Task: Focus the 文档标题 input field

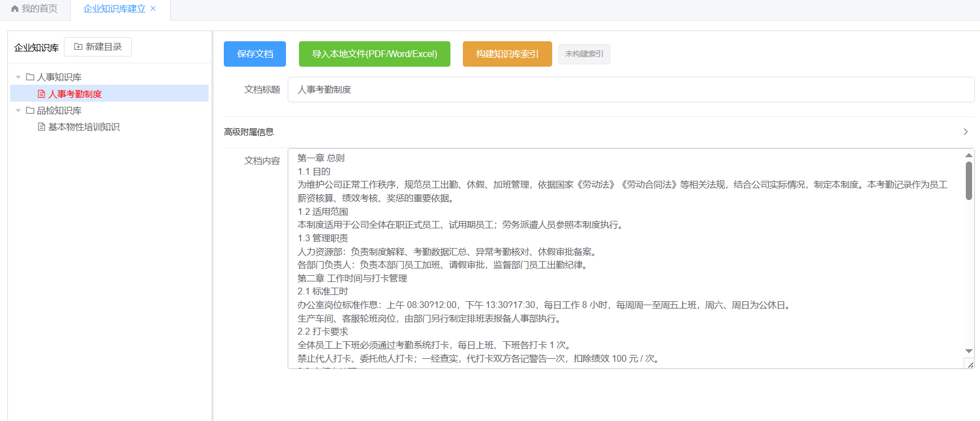Action: (631, 90)
